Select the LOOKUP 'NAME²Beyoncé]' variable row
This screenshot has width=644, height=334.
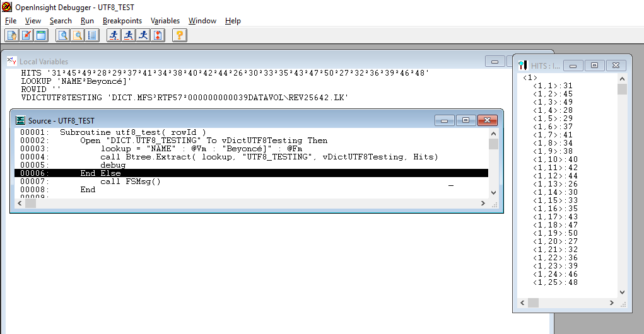coord(76,81)
